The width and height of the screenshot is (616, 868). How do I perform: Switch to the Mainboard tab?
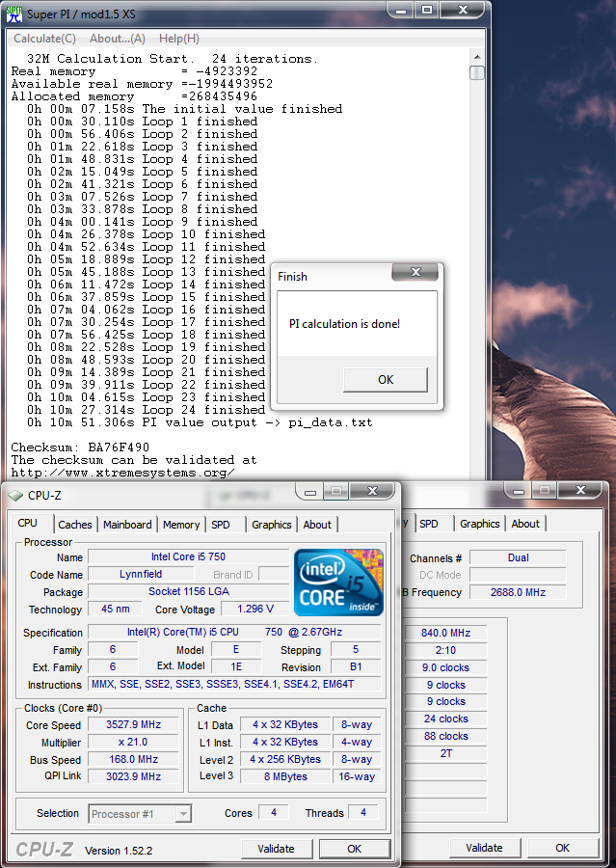coord(127,525)
